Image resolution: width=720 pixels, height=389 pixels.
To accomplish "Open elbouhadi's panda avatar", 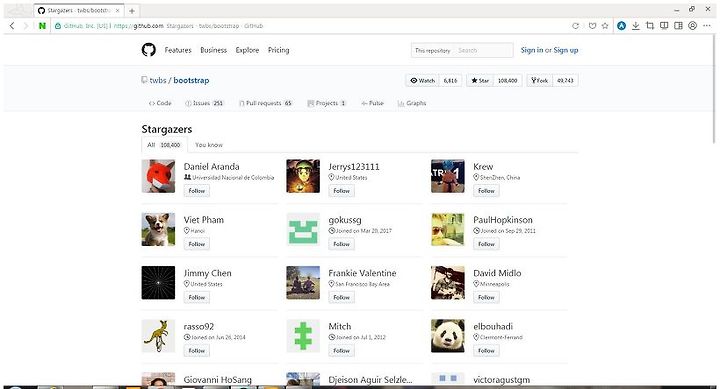I will (448, 336).
